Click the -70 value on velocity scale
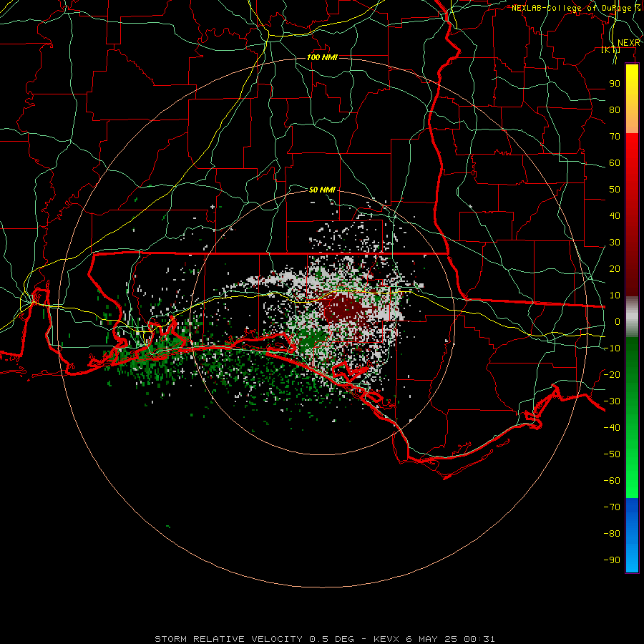Image resolution: width=644 pixels, height=644 pixels. tap(612, 507)
